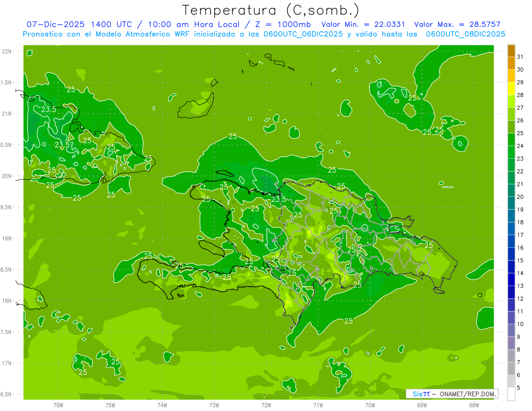Click the white legend swatch below value 5
532x411 pixels.
tap(511, 394)
